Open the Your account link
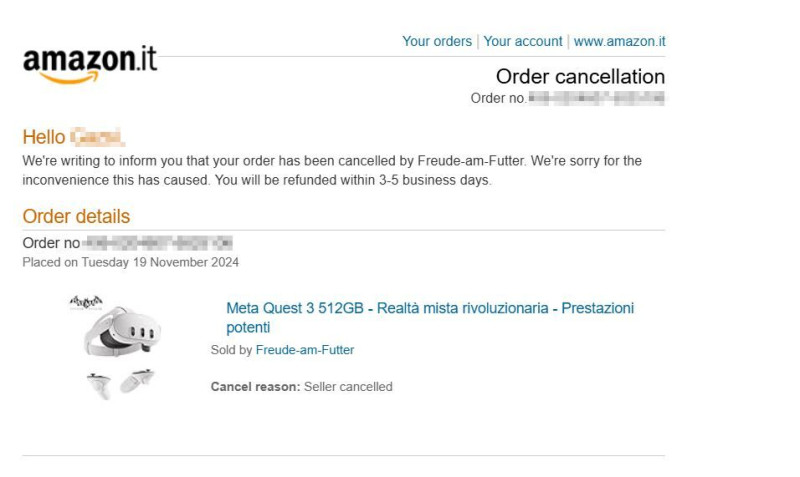The image size is (800, 477). point(522,41)
